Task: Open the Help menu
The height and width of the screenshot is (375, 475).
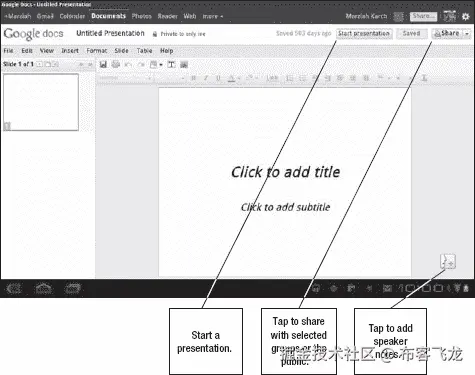Action: tap(166, 51)
